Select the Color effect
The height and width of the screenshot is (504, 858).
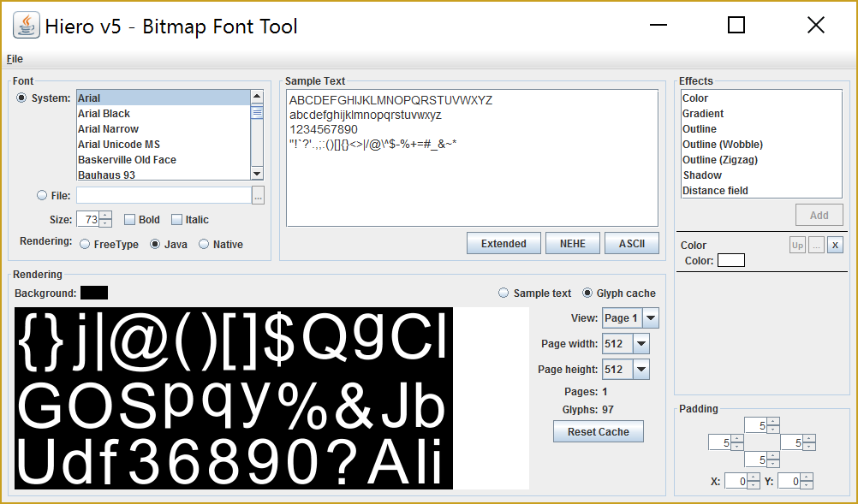click(x=761, y=98)
